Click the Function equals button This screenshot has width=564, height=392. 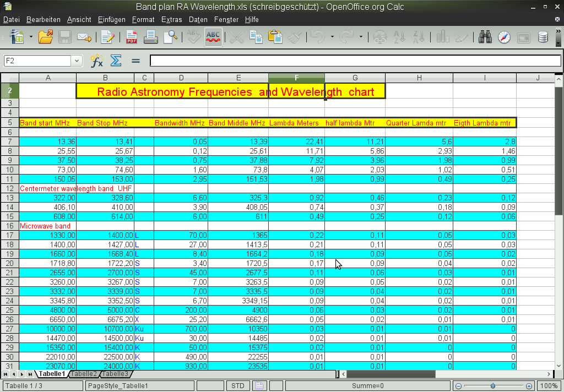tap(135, 61)
